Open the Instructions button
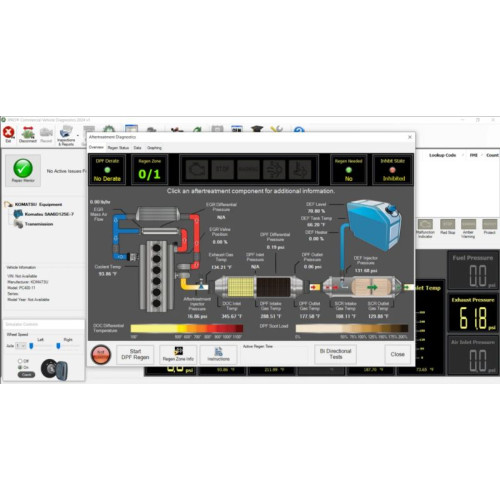The image size is (500, 500). [219, 354]
